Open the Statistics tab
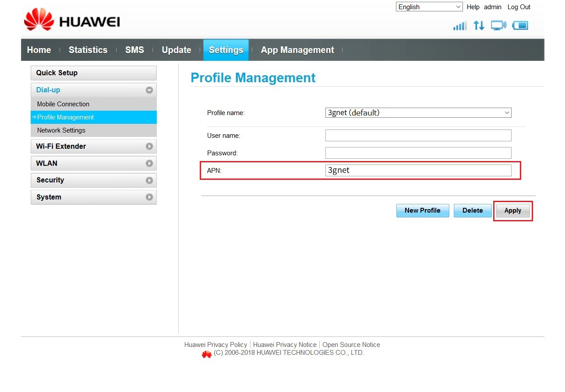 88,50
